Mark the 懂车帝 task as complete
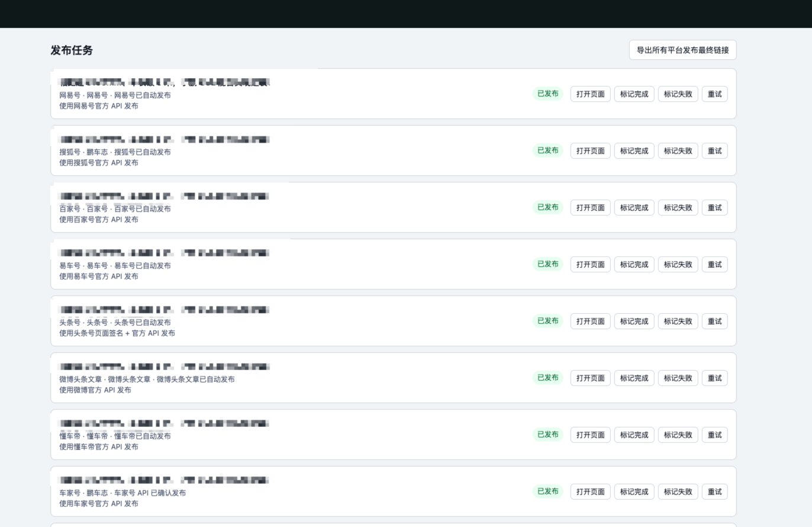Screen dimensions: 812x527 pyautogui.click(x=634, y=435)
